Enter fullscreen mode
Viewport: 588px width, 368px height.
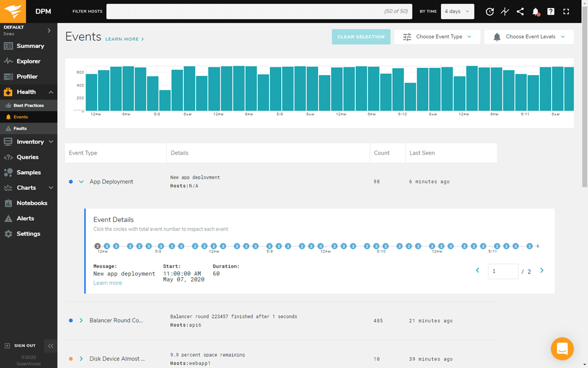tap(566, 11)
